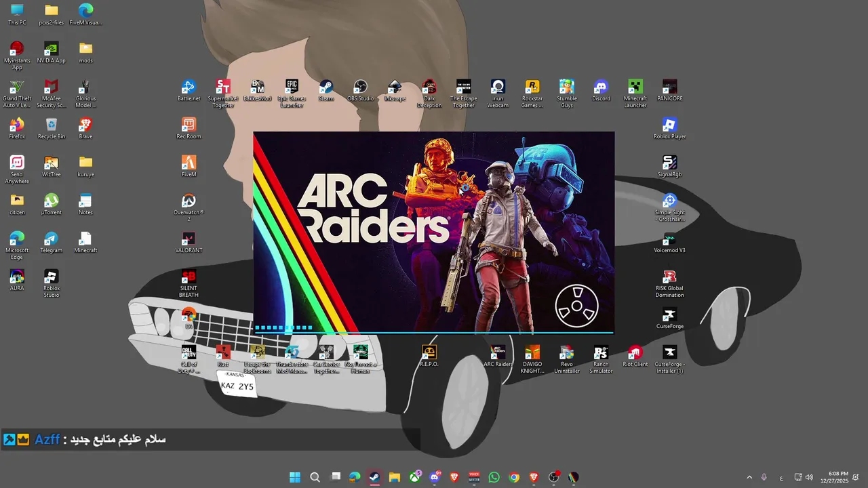Open Revo Uninstaller shortcut
Viewport: 868px width, 488px height.
point(567,359)
